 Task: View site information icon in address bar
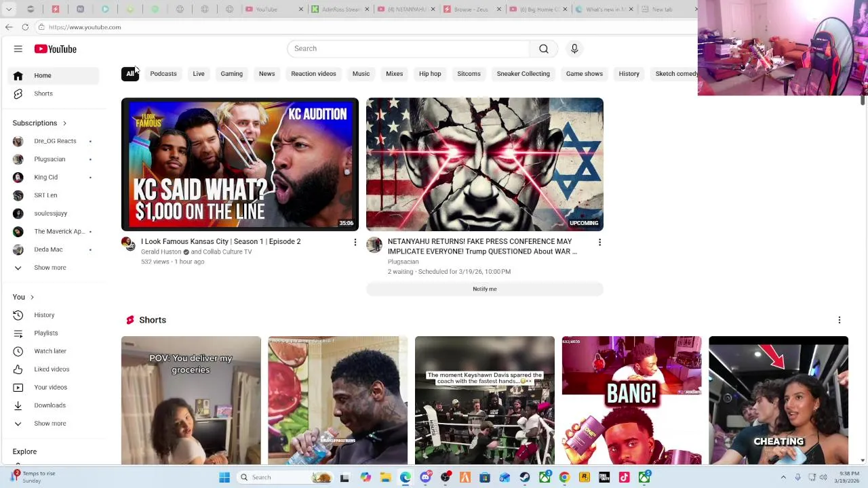tap(41, 27)
